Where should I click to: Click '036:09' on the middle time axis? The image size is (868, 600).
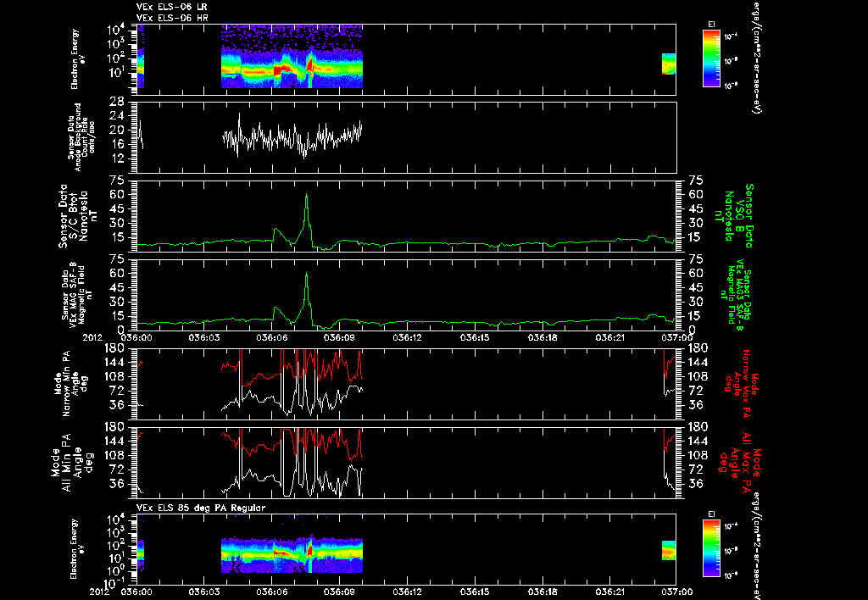click(x=339, y=337)
